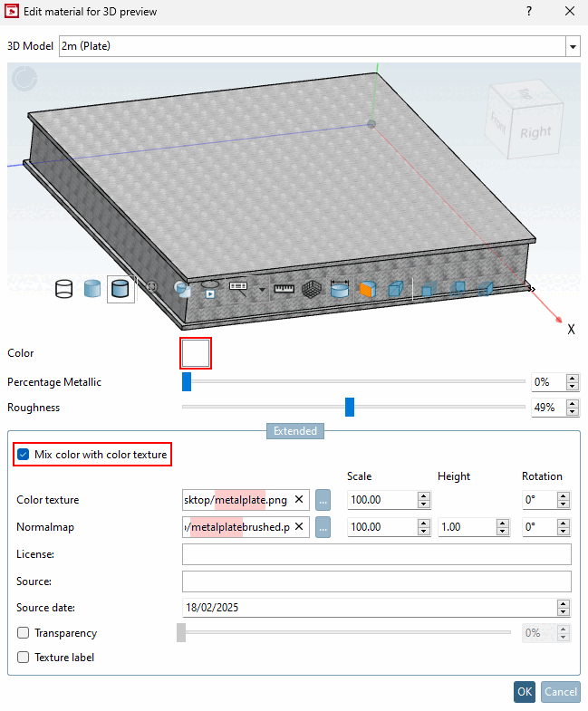The height and width of the screenshot is (711, 588).
Task: Confirm with the OK button
Action: 525,691
